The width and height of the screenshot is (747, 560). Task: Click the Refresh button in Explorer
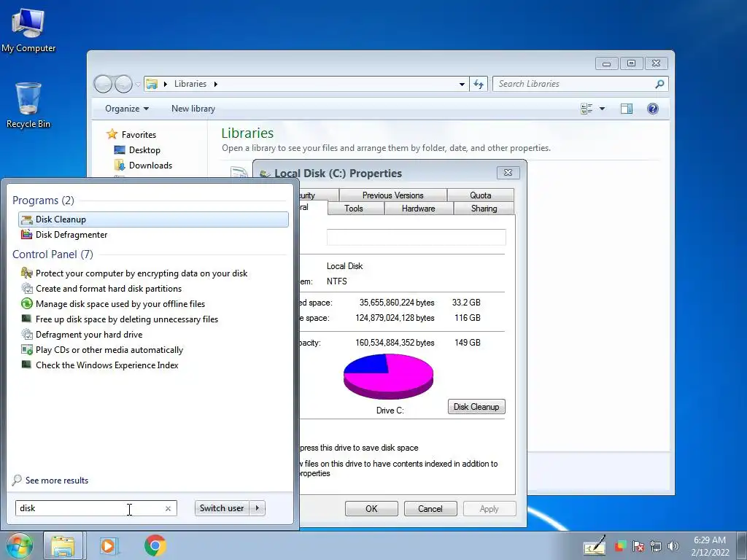coord(479,85)
